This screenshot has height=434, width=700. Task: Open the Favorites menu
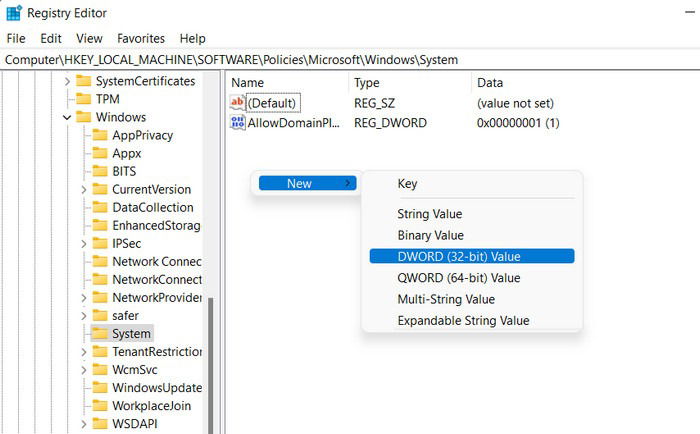141,38
